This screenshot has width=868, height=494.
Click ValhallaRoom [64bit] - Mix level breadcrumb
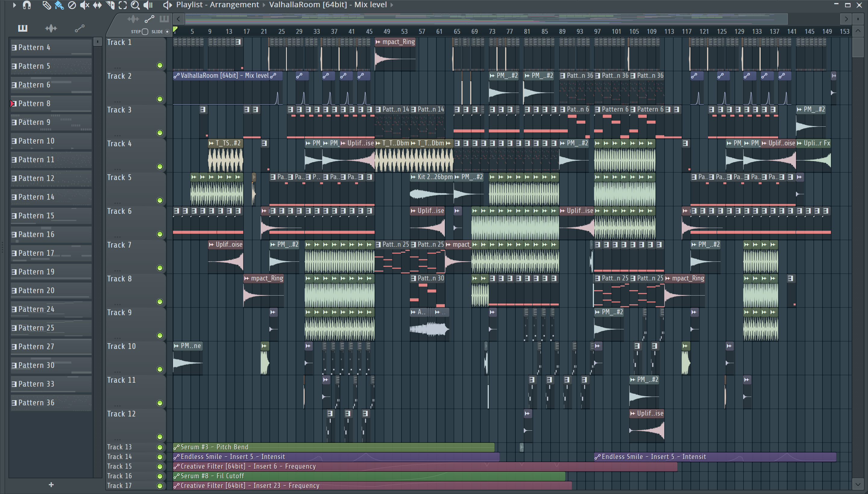[328, 5]
